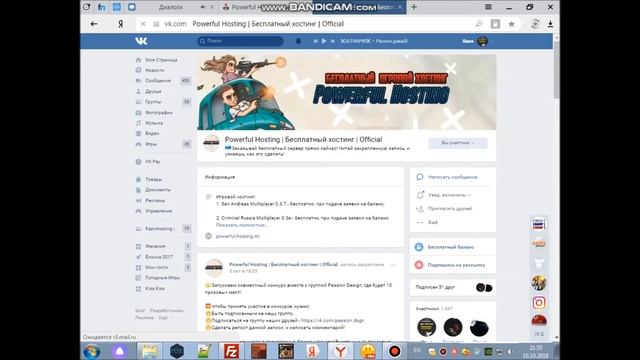
Task: Click the Powerful Hosting group avatar
Action: coord(211,143)
